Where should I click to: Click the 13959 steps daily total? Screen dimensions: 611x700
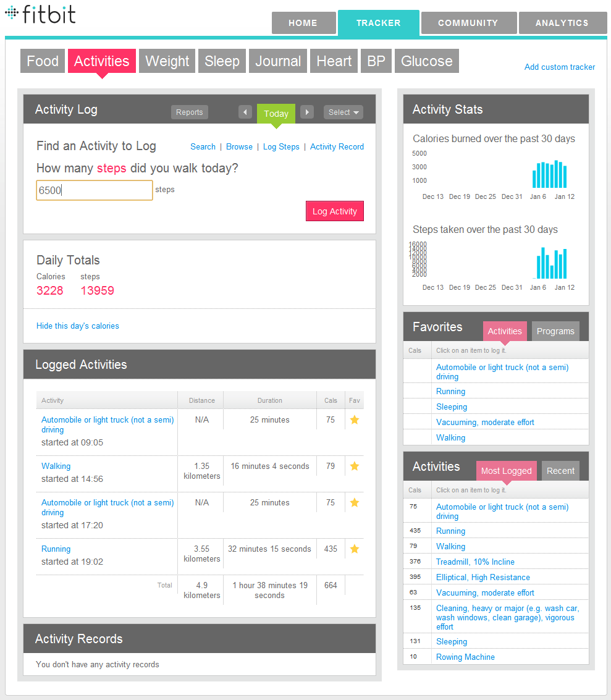click(97, 290)
